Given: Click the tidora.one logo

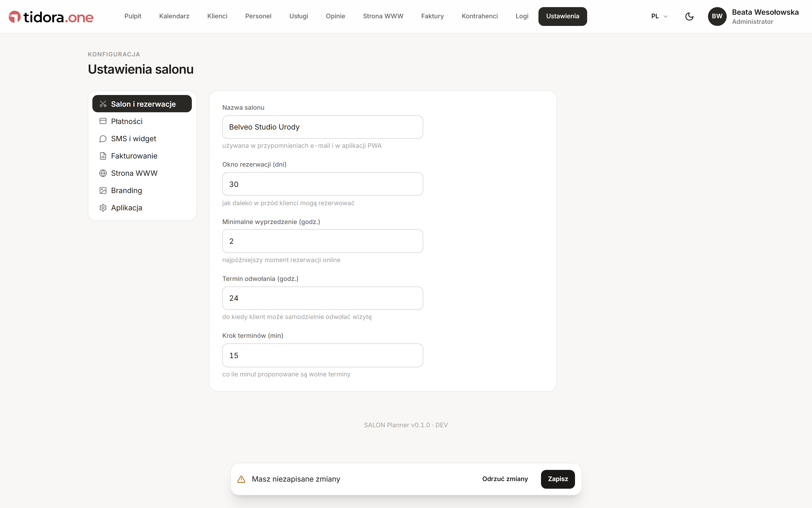Looking at the screenshot, I should click(x=51, y=17).
